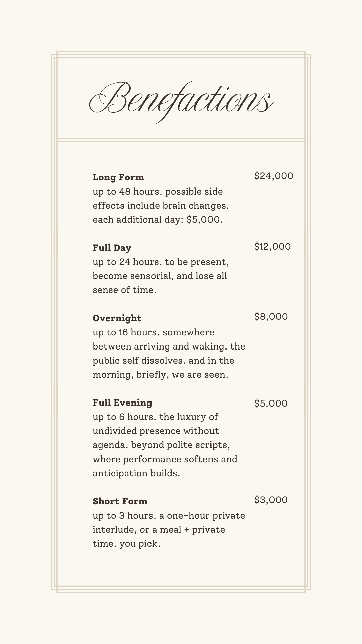Image resolution: width=362 pixels, height=644 pixels.
Task: Click the $8,000 price
Action: pos(271,316)
